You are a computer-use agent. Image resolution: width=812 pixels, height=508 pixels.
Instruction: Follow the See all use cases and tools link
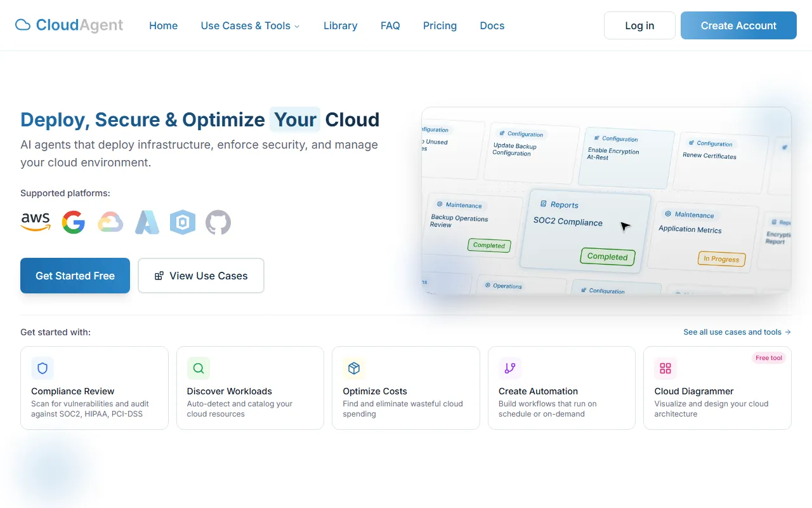pyautogui.click(x=737, y=332)
